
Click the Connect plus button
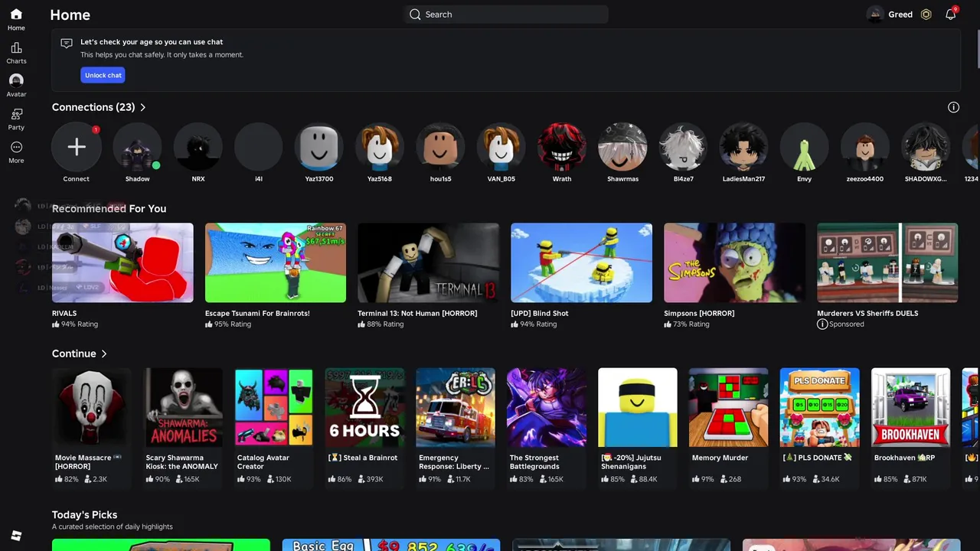click(77, 147)
